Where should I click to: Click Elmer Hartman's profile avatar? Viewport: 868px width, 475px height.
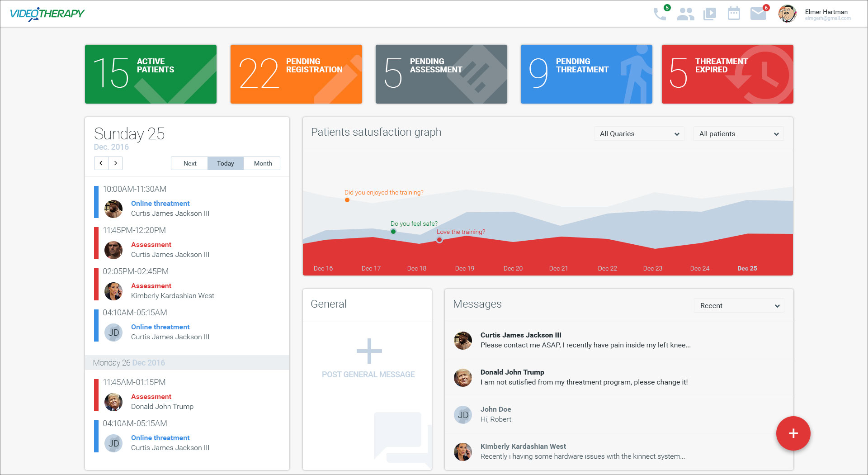point(787,14)
